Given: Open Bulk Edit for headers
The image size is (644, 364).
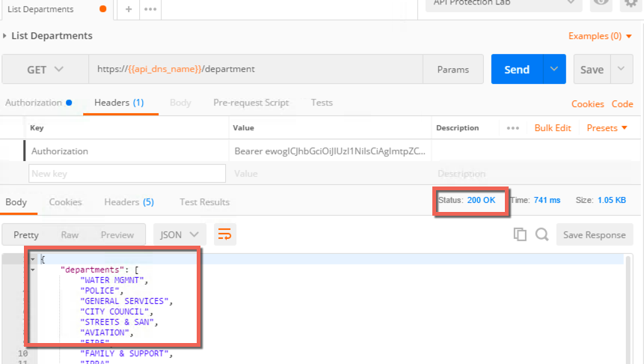Looking at the screenshot, I should (553, 128).
